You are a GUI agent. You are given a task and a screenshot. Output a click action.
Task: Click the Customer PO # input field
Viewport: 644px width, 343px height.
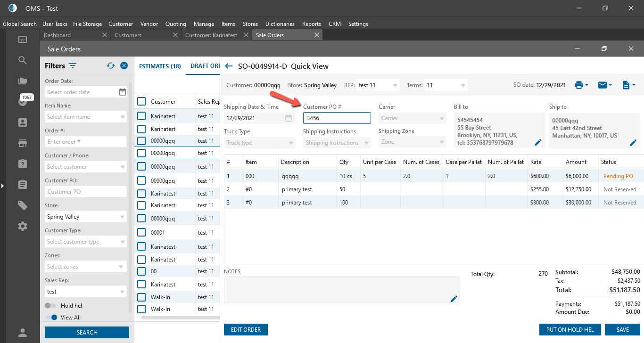[x=337, y=118]
